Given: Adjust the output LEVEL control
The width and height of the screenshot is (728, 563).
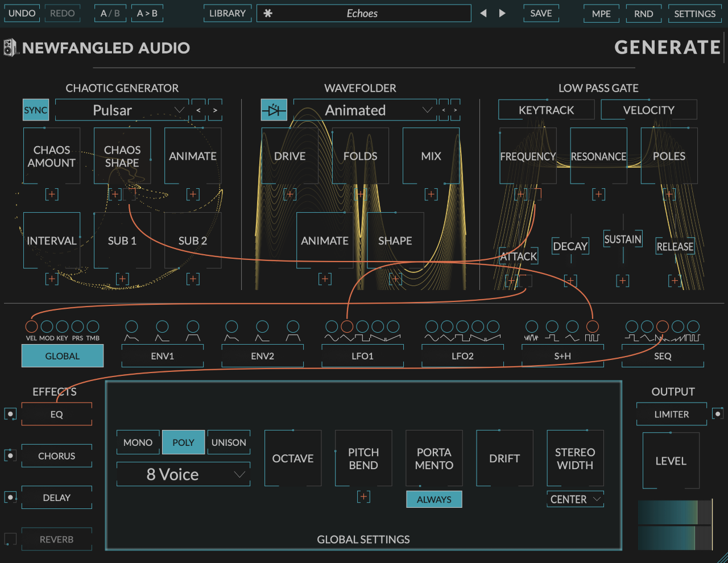Looking at the screenshot, I should (671, 461).
